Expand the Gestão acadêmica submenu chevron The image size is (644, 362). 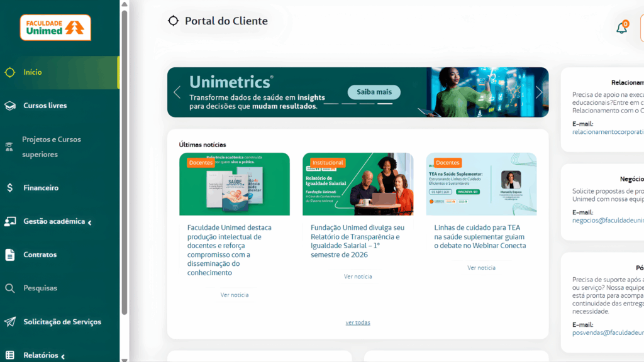point(89,222)
